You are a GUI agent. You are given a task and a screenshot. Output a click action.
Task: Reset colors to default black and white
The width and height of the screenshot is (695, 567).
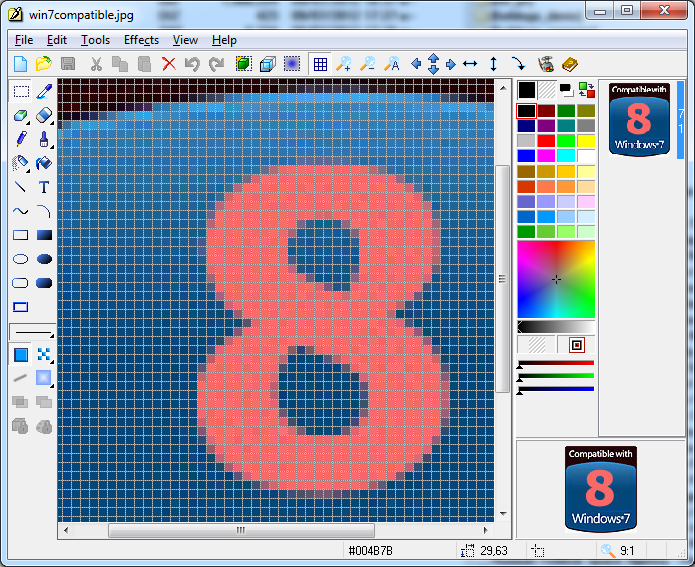pos(566,90)
